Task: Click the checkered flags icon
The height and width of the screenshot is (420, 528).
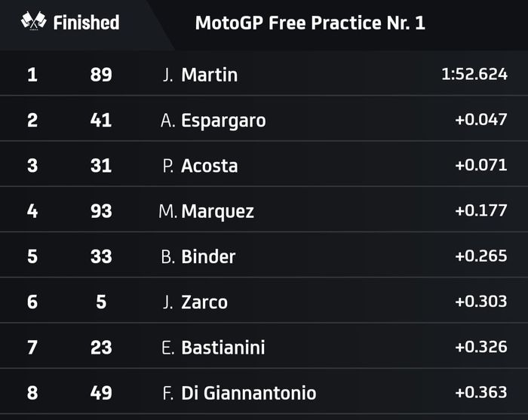Action: 34,22
